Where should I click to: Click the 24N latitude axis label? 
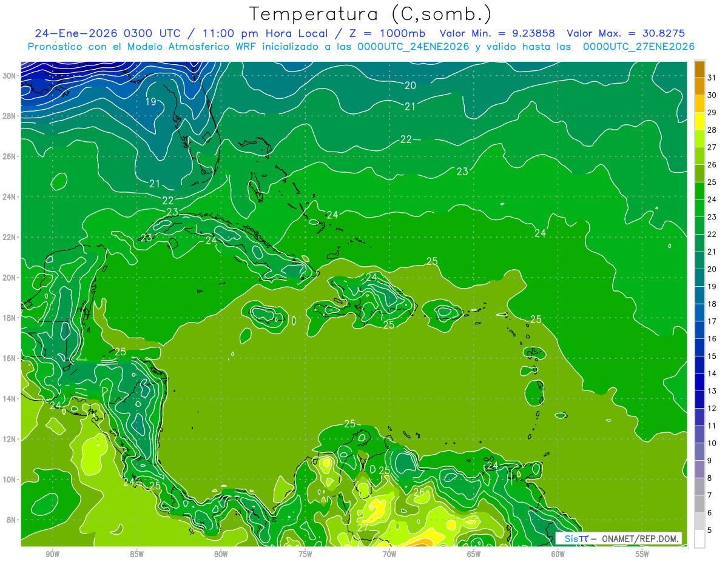[8, 196]
